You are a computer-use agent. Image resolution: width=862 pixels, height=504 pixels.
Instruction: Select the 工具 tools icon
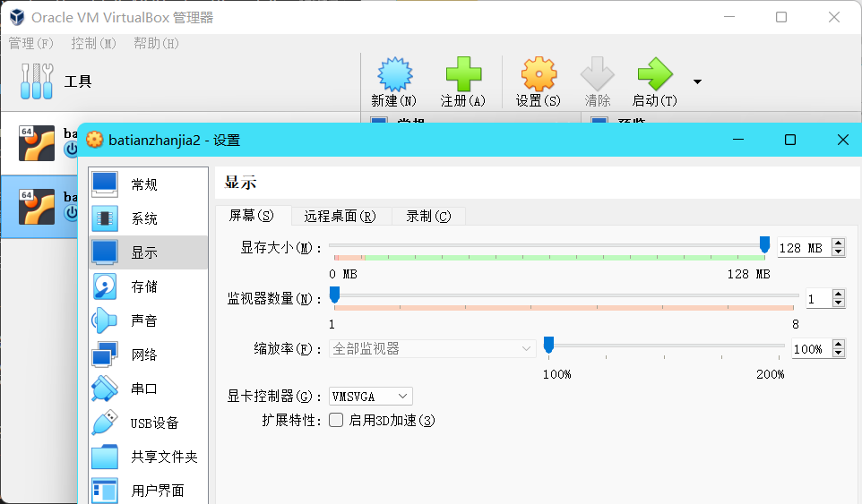tap(36, 81)
